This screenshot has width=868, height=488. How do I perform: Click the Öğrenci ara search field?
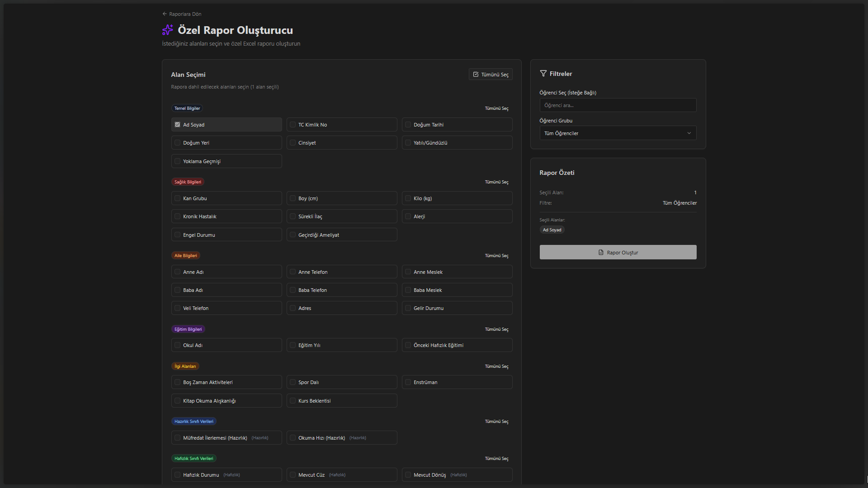point(618,105)
